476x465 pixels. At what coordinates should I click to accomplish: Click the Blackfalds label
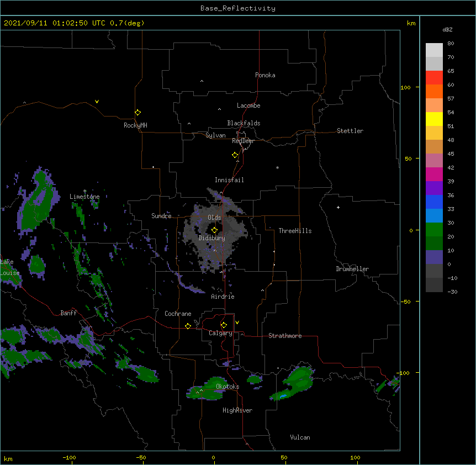pos(244,123)
